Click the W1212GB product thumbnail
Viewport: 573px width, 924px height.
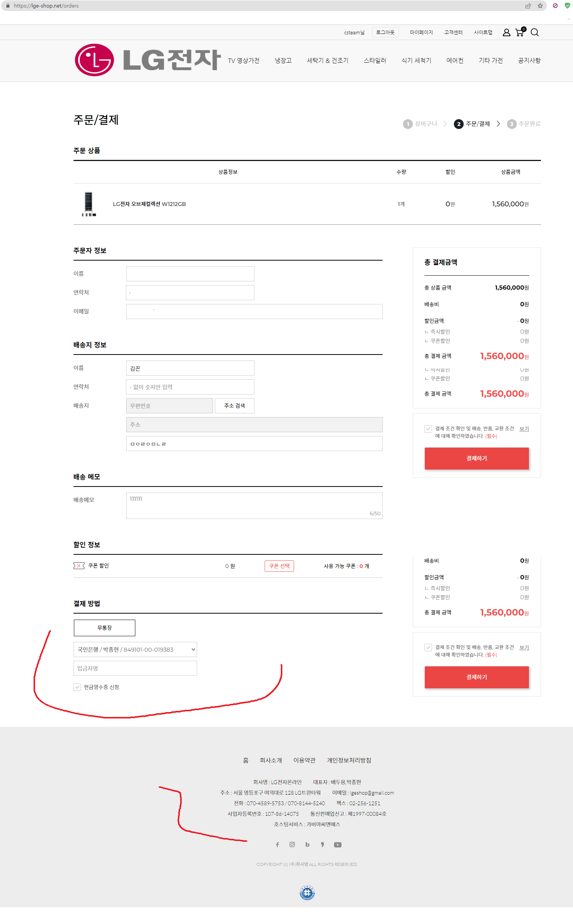pos(89,204)
